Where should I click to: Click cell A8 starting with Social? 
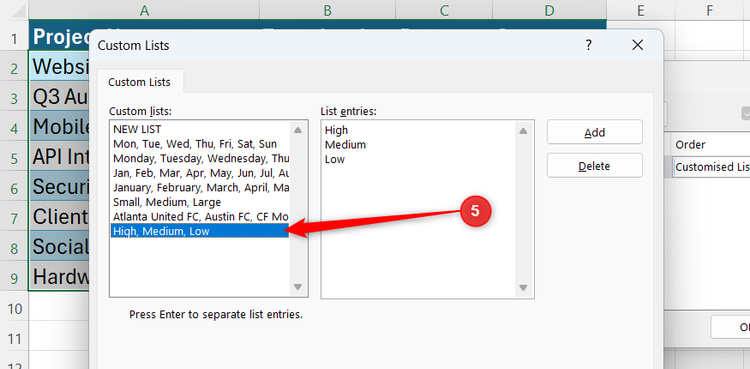click(60, 247)
